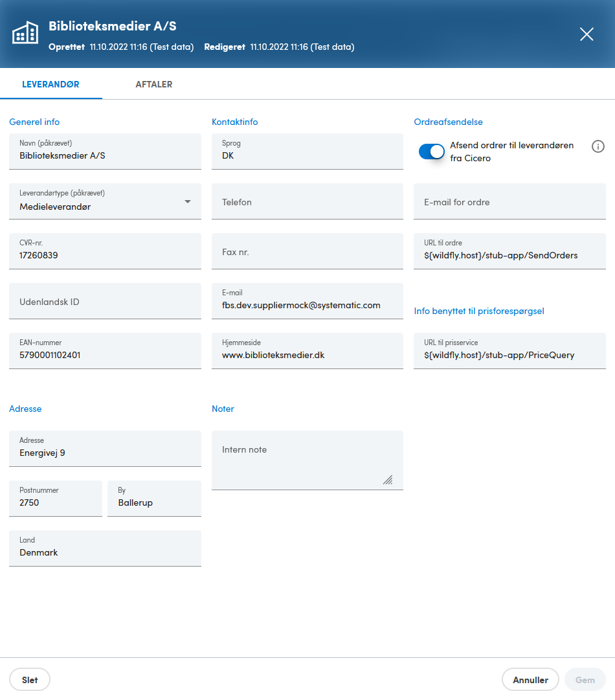This screenshot has height=700, width=615.
Task: Click the URL til prisservice field
Action: 509,351
